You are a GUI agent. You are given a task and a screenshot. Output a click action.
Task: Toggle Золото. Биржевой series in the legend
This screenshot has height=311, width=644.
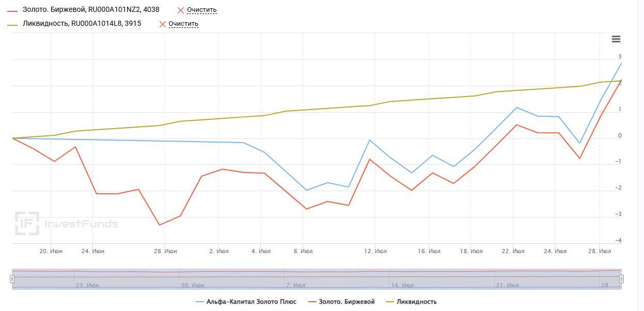(x=341, y=302)
